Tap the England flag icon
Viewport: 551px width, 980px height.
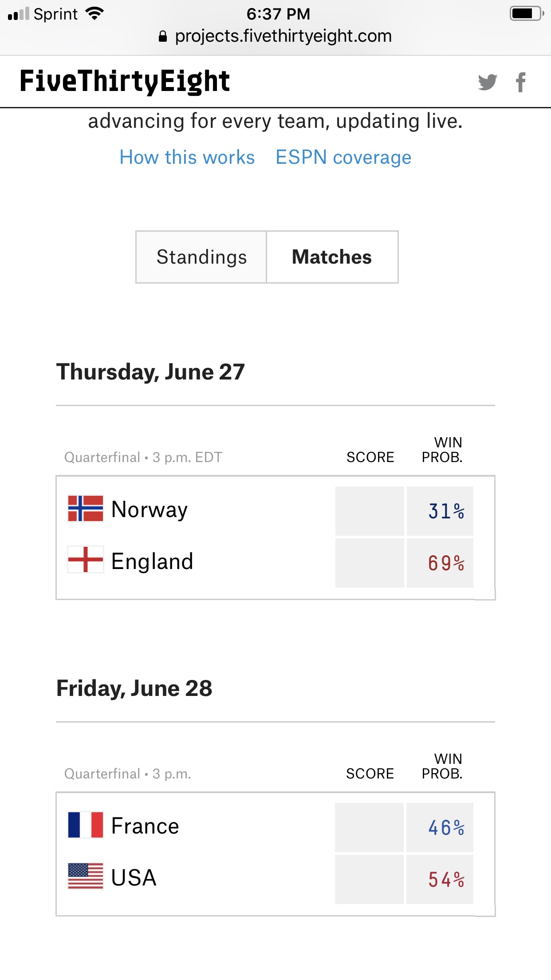coord(86,560)
